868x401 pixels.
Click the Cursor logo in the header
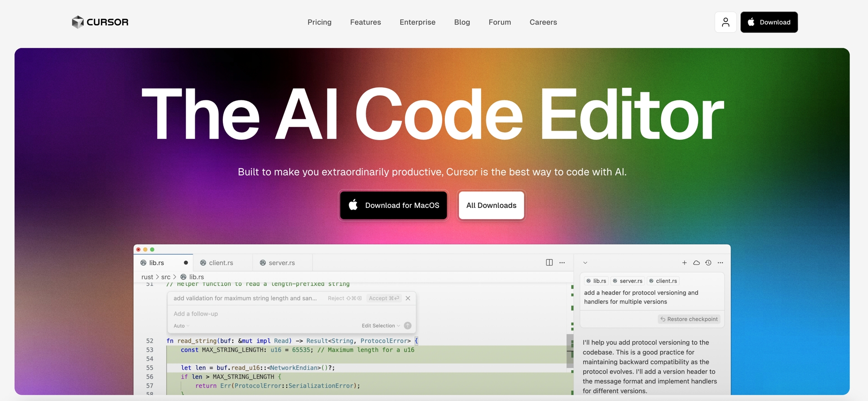pos(100,22)
